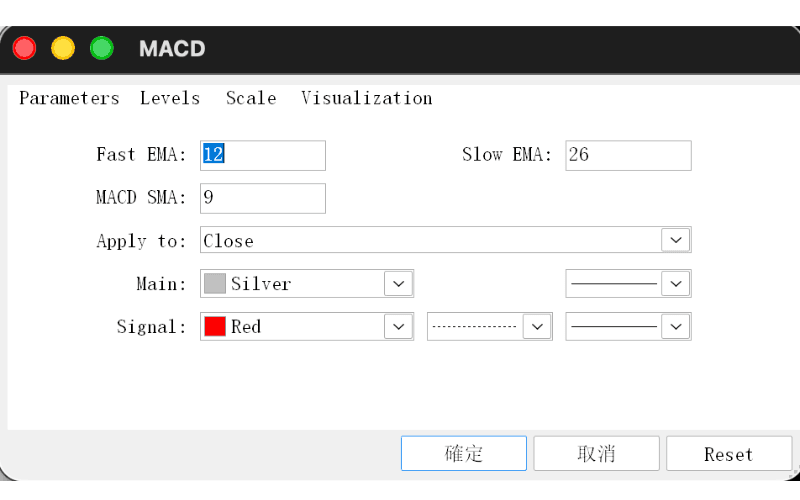Focus the Slow EMA value box
800x500 pixels.
(x=628, y=155)
